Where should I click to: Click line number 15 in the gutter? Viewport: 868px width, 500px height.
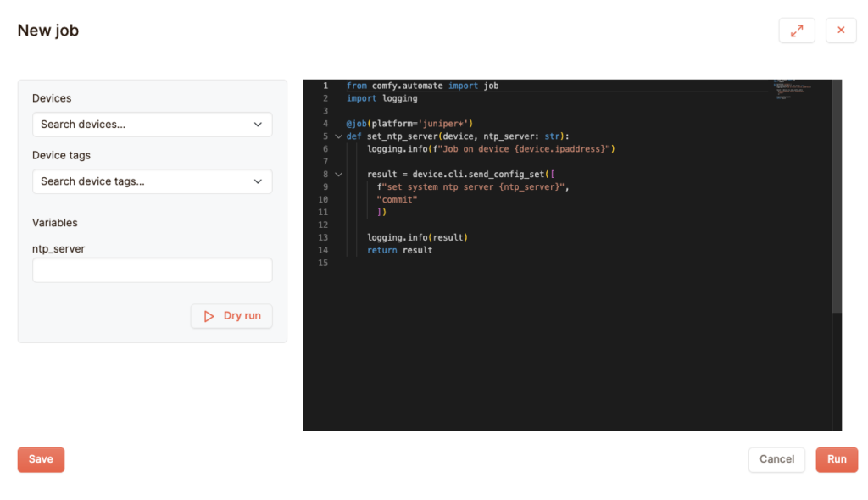[323, 264]
